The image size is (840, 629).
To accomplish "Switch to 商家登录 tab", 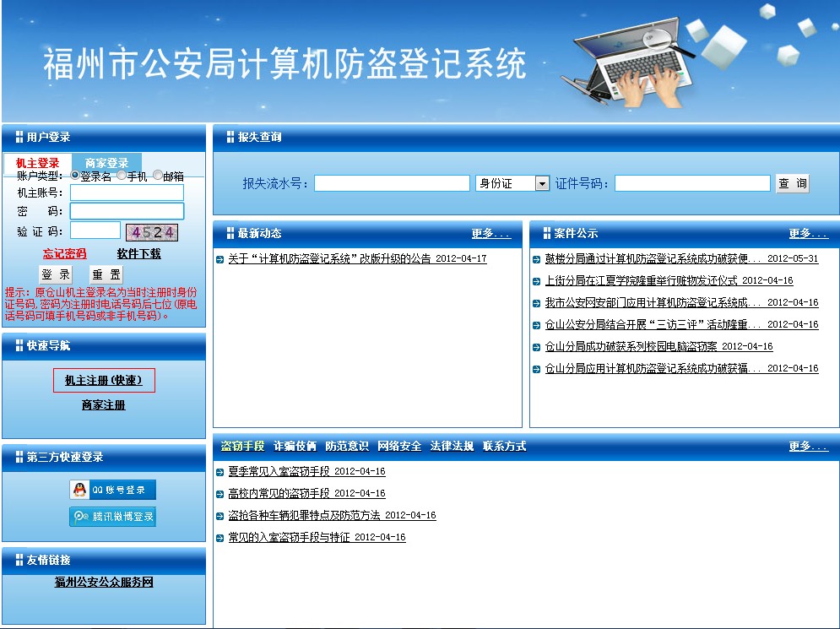I will [106, 163].
